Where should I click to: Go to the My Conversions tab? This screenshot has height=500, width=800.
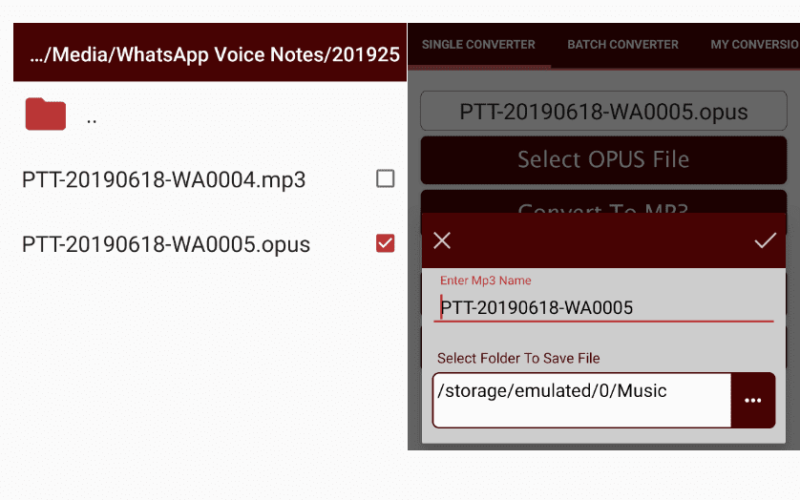[755, 45]
